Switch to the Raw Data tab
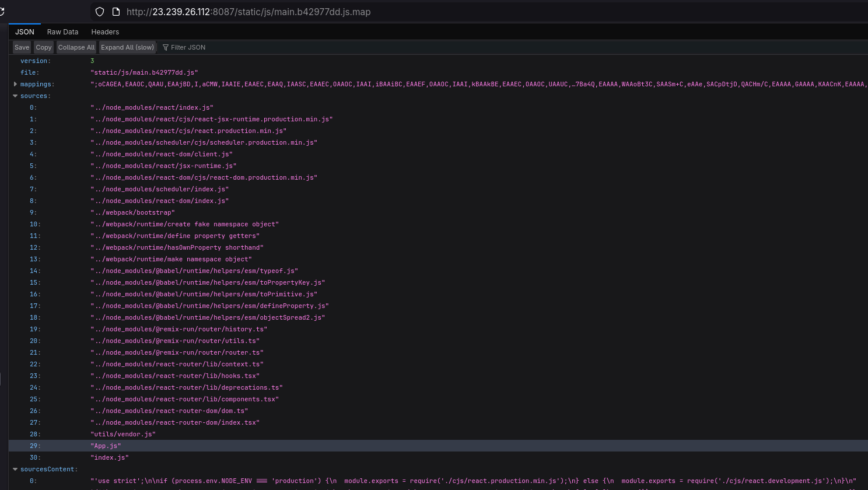 coord(62,32)
